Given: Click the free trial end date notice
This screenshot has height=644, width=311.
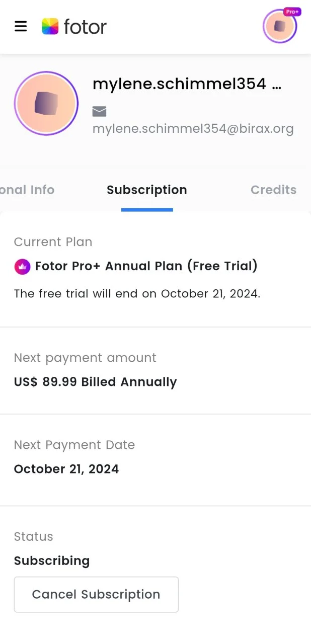Looking at the screenshot, I should tap(137, 294).
